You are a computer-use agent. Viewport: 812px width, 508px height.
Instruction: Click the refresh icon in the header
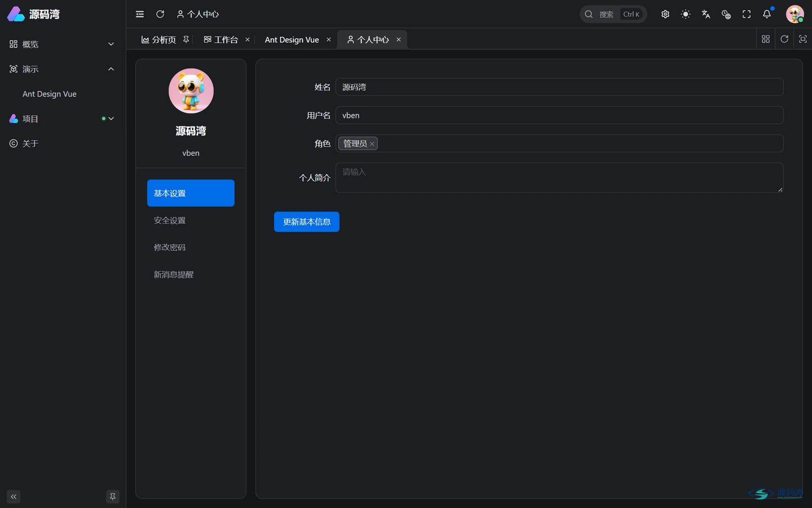point(160,14)
